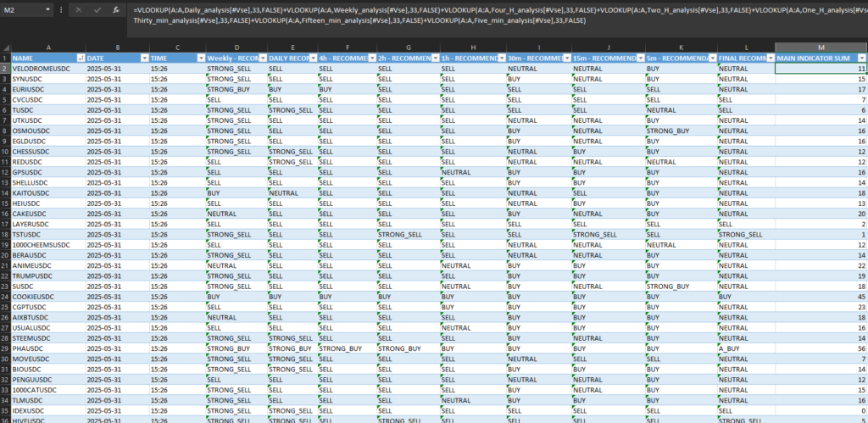Select the 1000CHEEMSUSDC name cell

[48, 245]
